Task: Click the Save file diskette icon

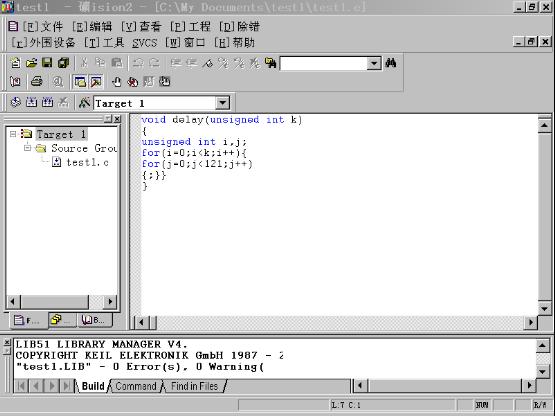Action: (x=47, y=63)
